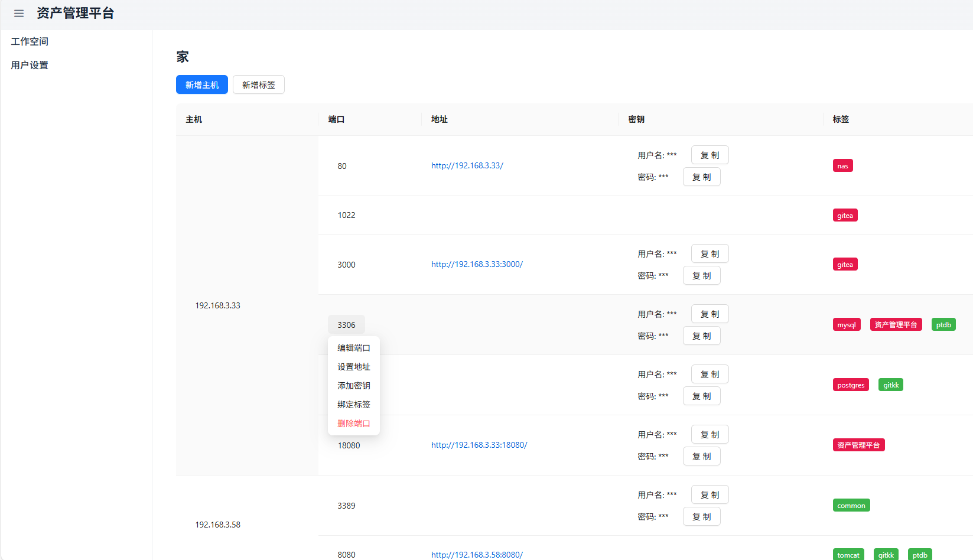Screen dimensions: 973x560
Task: Click the 新增标签 button
Action: click(x=258, y=85)
